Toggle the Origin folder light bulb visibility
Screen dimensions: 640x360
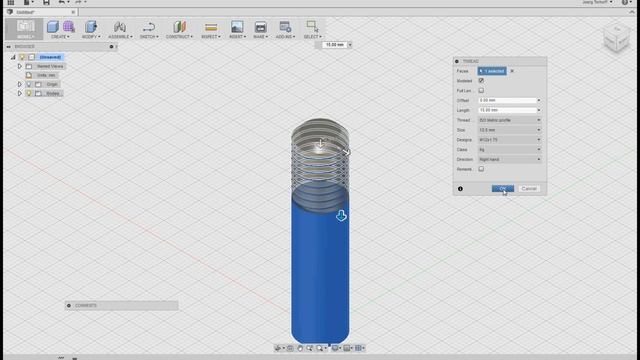(29, 84)
